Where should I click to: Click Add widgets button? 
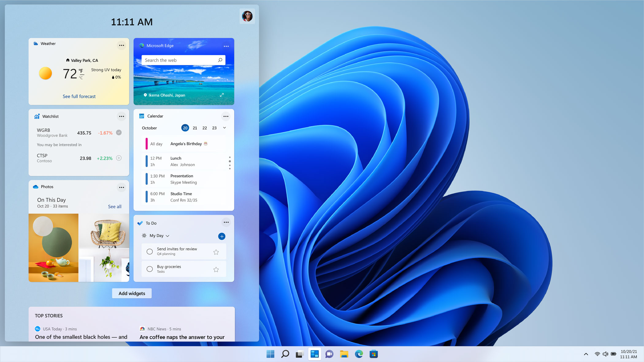point(131,293)
